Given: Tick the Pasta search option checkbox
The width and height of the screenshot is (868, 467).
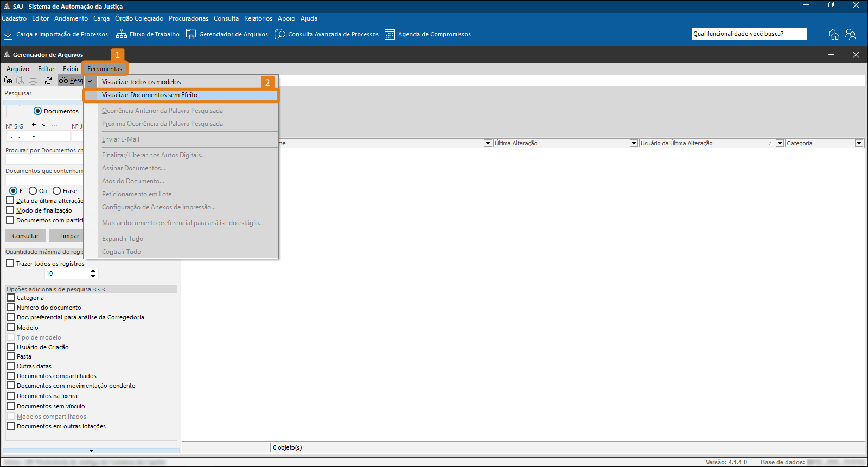Looking at the screenshot, I should coord(10,356).
